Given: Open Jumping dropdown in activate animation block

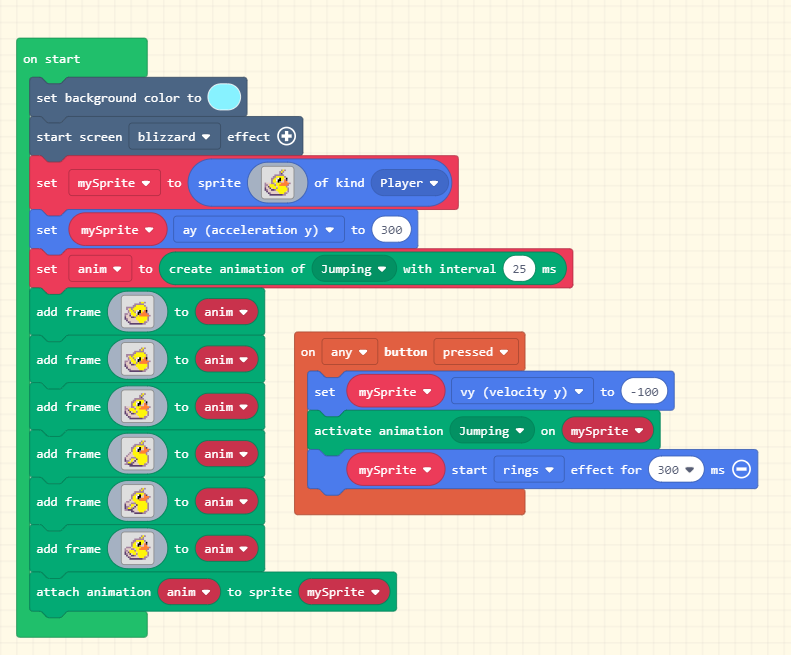Looking at the screenshot, I should tap(491, 431).
